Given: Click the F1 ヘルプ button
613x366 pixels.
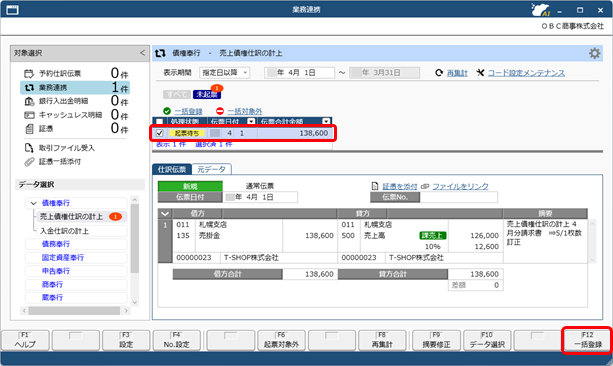Looking at the screenshot, I should click(x=25, y=340).
